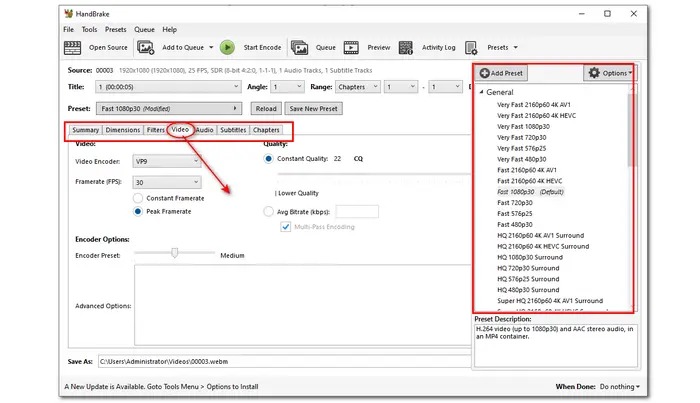Click the Options gear icon
This screenshot has height=403, width=700.
pos(594,73)
